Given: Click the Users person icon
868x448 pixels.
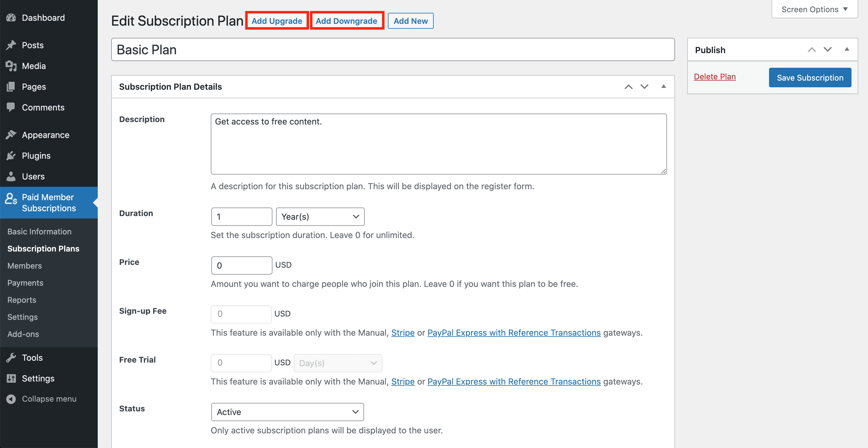Looking at the screenshot, I should click(x=11, y=176).
